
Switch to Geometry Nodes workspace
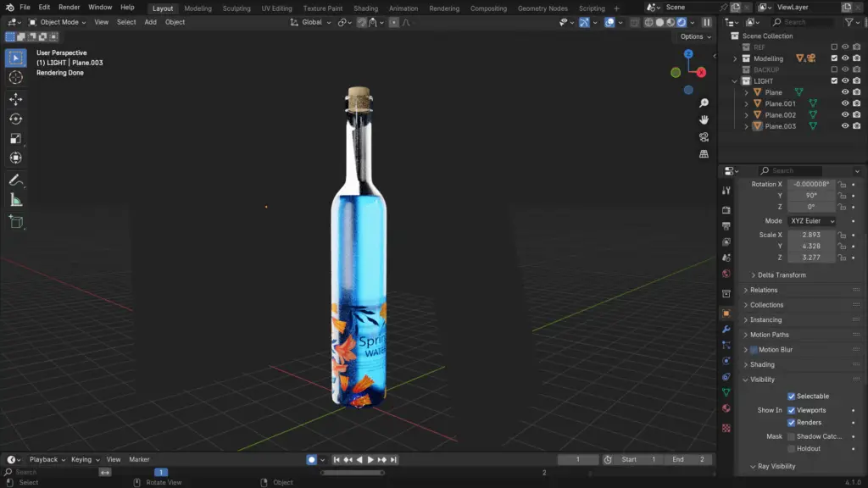[542, 8]
